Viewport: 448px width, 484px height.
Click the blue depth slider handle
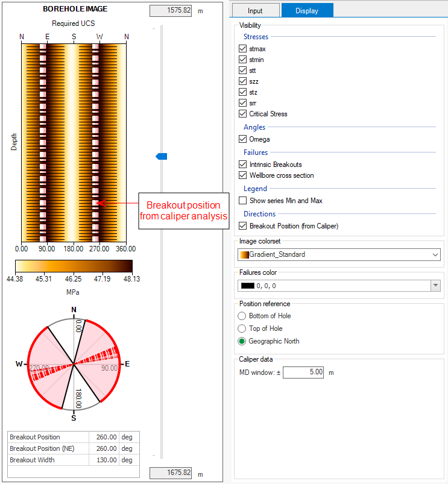(x=162, y=156)
